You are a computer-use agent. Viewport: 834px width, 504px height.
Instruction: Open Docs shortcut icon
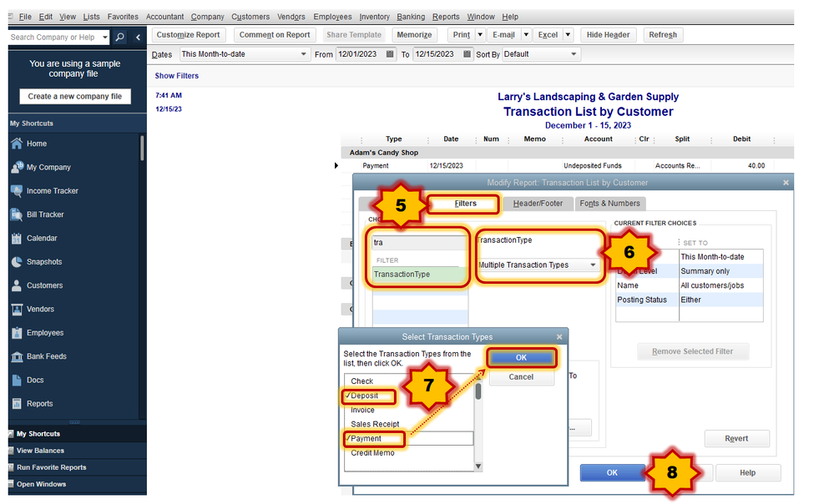click(x=17, y=381)
